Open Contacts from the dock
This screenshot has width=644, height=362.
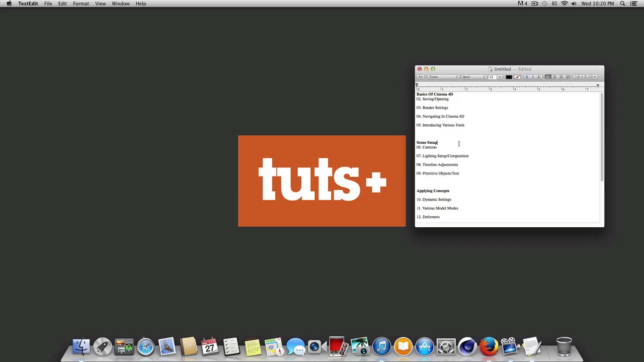pos(188,346)
